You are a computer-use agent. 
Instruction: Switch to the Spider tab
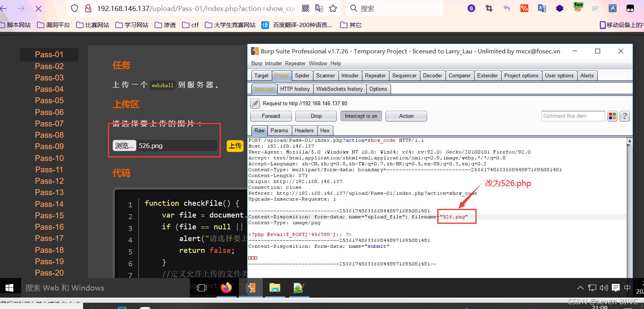[x=302, y=75]
